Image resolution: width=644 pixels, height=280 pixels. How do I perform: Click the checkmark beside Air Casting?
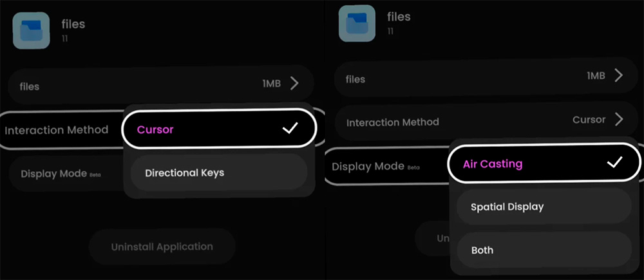615,163
